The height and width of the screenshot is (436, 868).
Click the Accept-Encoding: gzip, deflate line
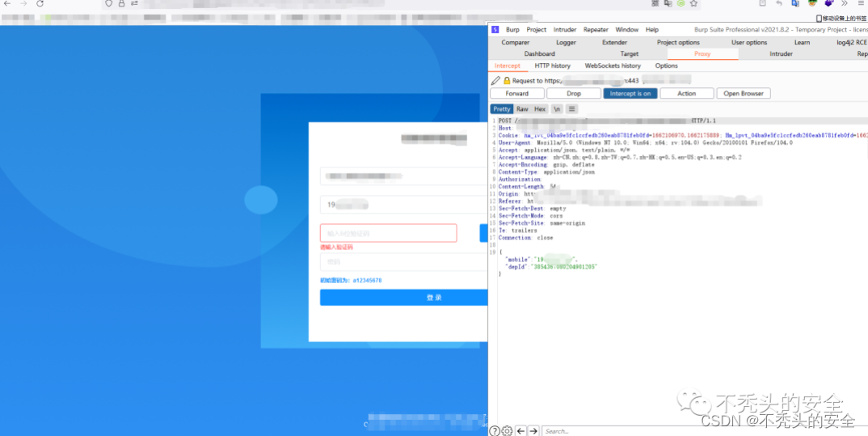[546, 164]
